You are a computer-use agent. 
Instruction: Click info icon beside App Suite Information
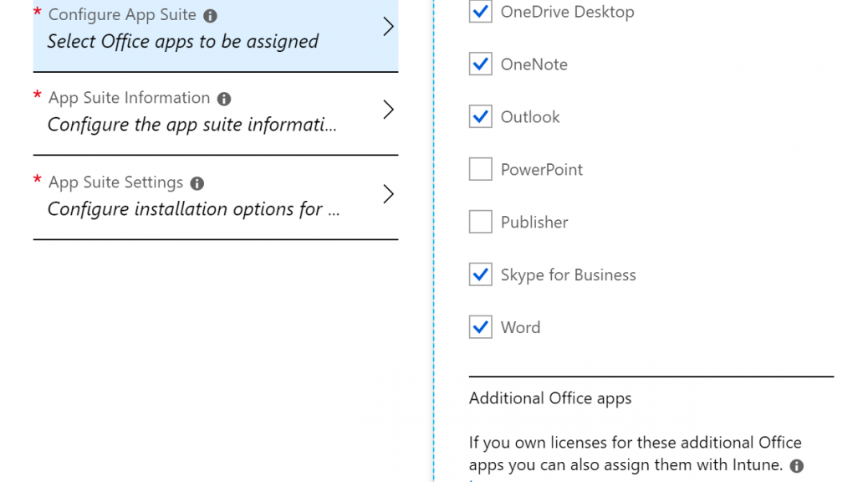(223, 99)
